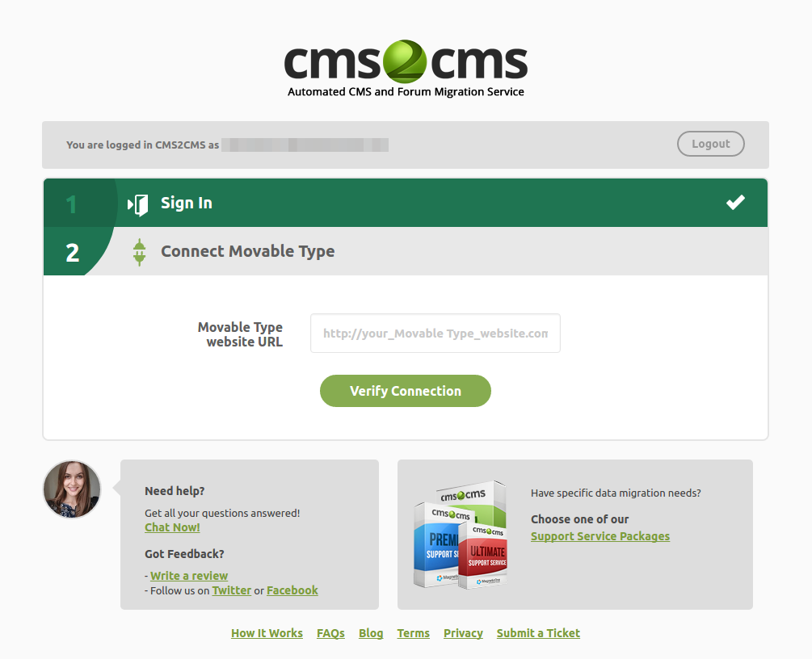Click the step number 2 badge
Viewport: 812px width, 659px height.
[x=73, y=253]
